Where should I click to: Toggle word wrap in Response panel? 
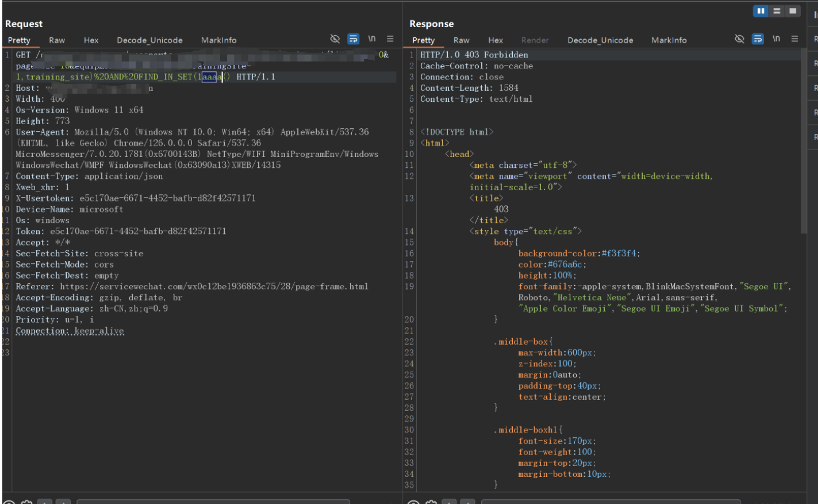(x=758, y=39)
